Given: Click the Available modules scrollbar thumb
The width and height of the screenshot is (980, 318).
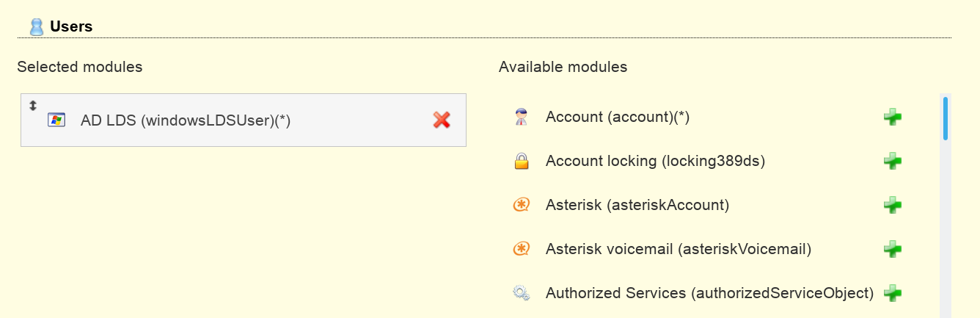Looking at the screenshot, I should (946, 118).
